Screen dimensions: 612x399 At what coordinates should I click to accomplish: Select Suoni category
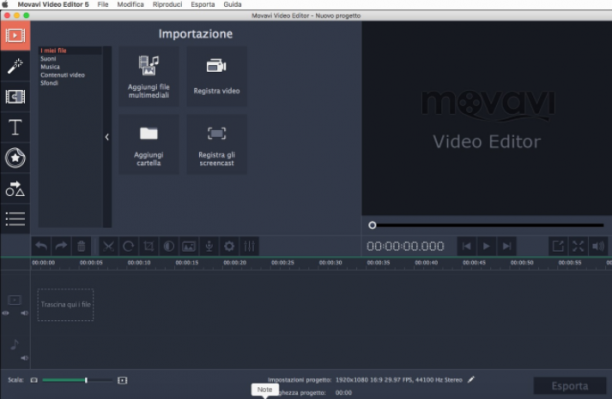pos(48,59)
